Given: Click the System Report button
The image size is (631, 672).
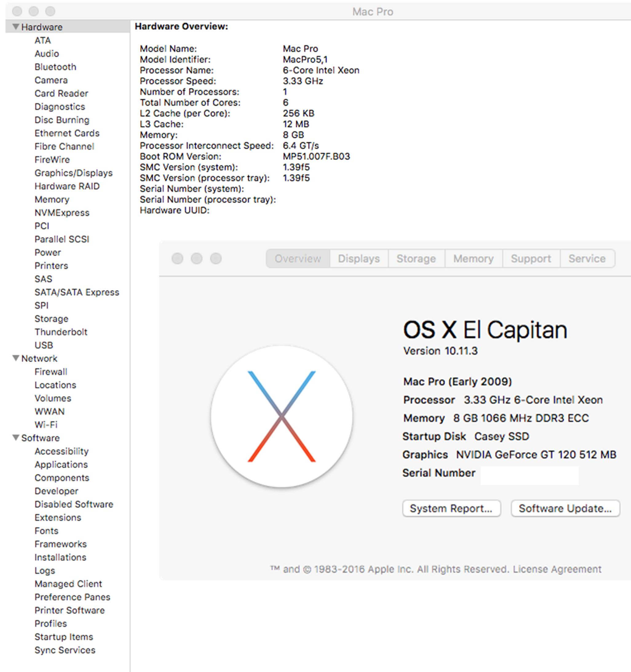Looking at the screenshot, I should (451, 508).
